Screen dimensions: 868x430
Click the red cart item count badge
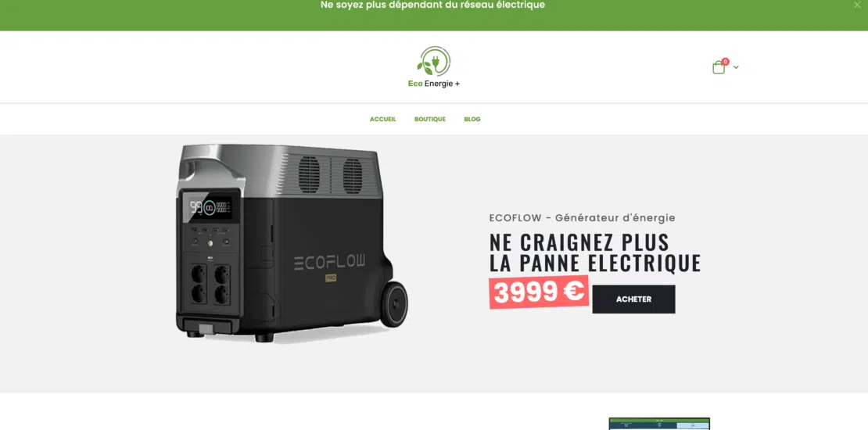pyautogui.click(x=725, y=62)
